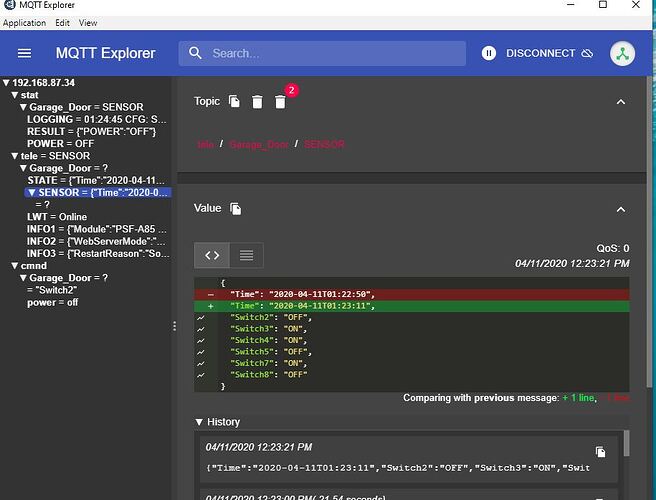Select the INFO3 topic row

[x=98, y=254]
